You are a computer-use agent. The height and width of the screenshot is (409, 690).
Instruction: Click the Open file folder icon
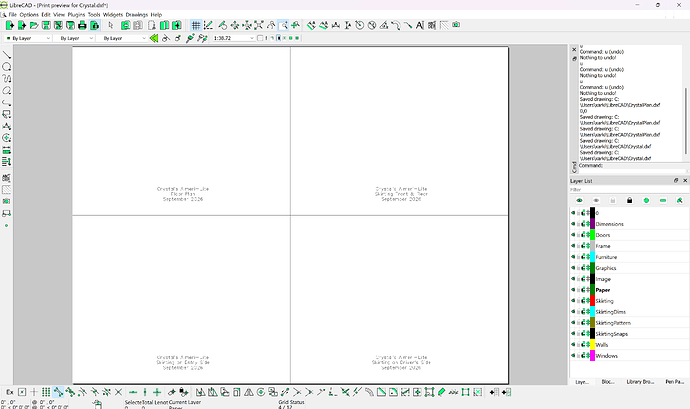pos(33,26)
